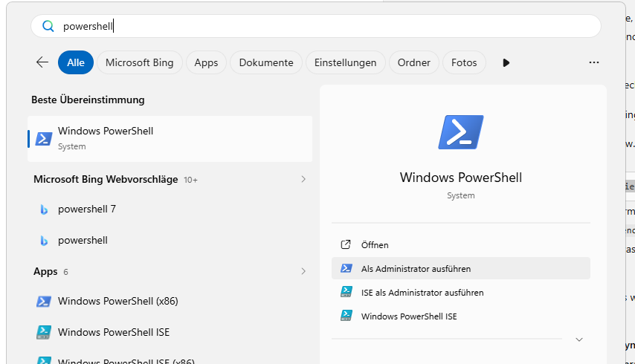The width and height of the screenshot is (635, 364).
Task: Click the icon beside Als Administrator ausführen
Action: tap(346, 268)
